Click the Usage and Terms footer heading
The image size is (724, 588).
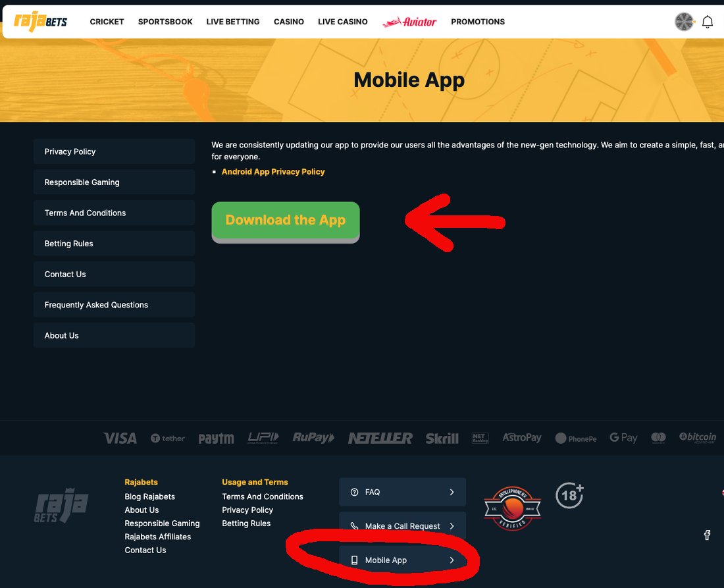(x=255, y=482)
